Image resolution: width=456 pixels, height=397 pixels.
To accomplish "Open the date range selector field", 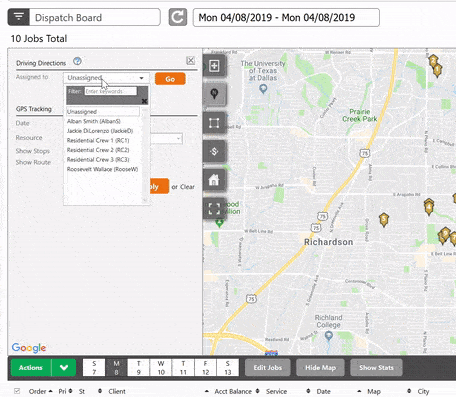I will 286,17.
